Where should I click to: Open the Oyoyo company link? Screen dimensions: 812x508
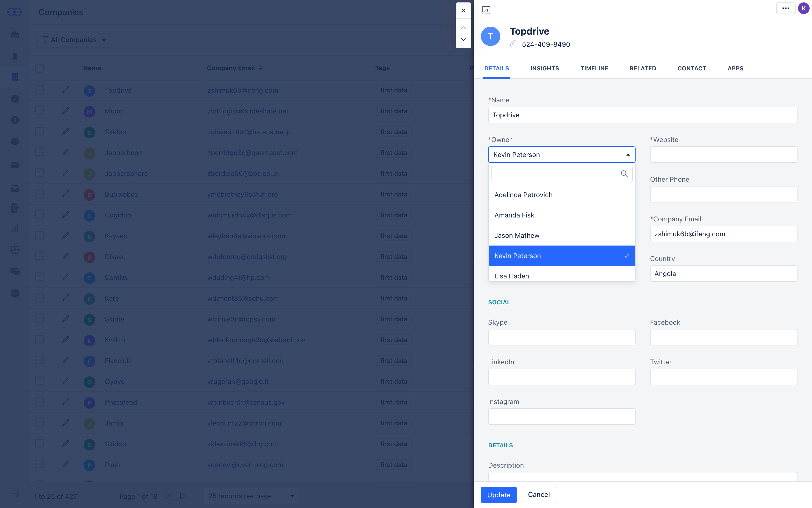(x=114, y=381)
